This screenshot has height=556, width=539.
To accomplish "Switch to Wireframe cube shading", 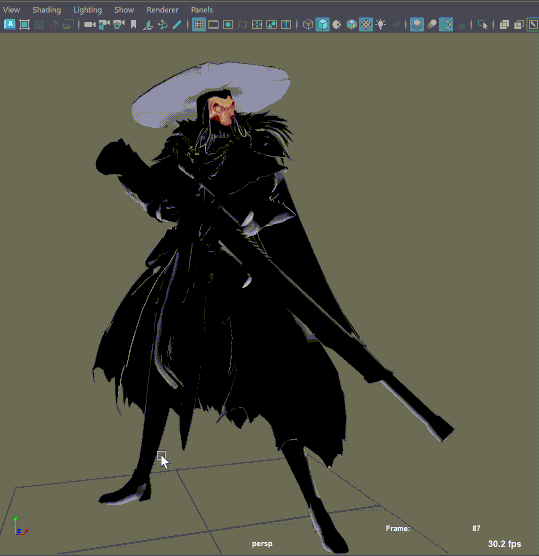I will pos(308,24).
